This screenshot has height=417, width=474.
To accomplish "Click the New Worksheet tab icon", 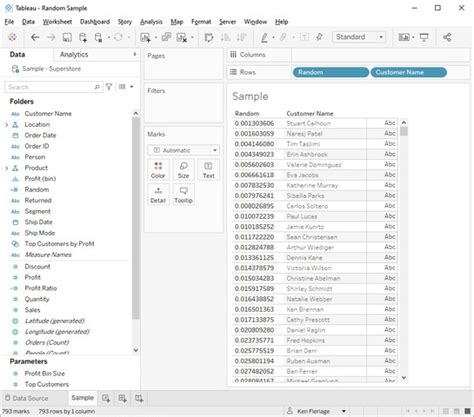I will tap(106, 398).
